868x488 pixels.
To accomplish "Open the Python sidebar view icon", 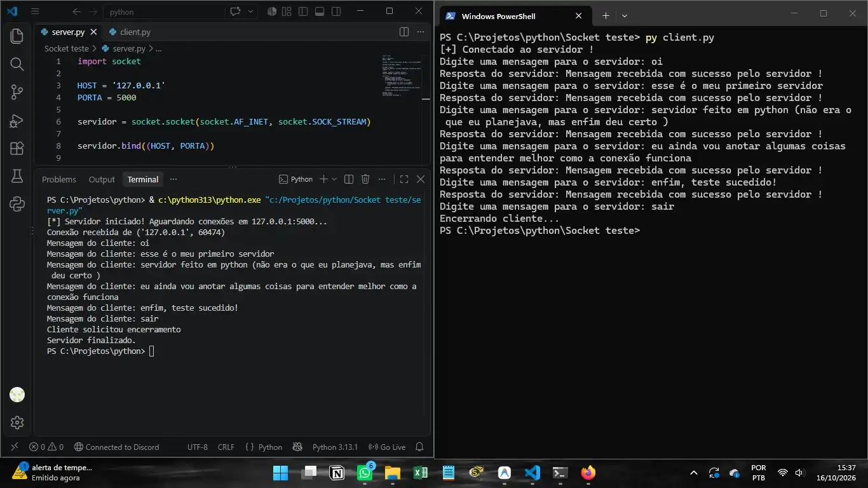I will [17, 204].
